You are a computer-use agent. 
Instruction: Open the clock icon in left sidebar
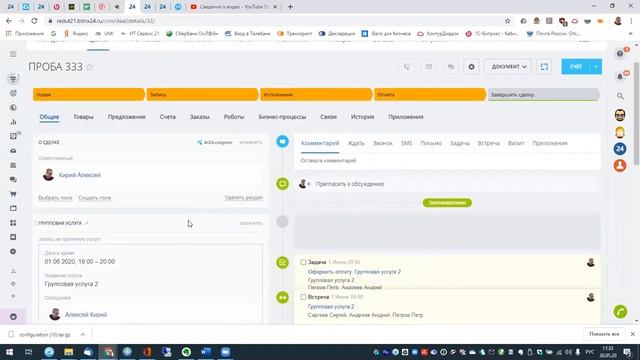pyautogui.click(x=13, y=108)
